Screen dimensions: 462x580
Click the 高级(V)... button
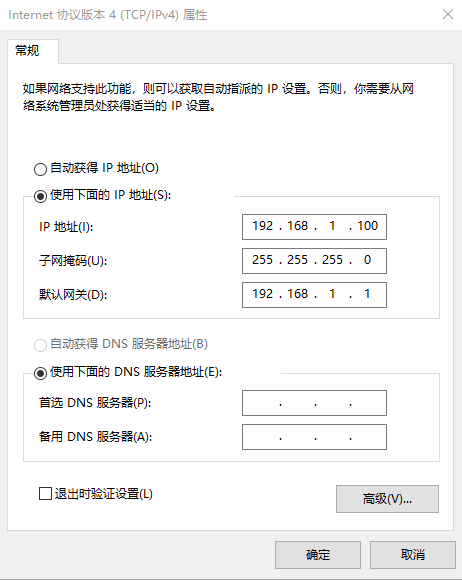(x=387, y=499)
